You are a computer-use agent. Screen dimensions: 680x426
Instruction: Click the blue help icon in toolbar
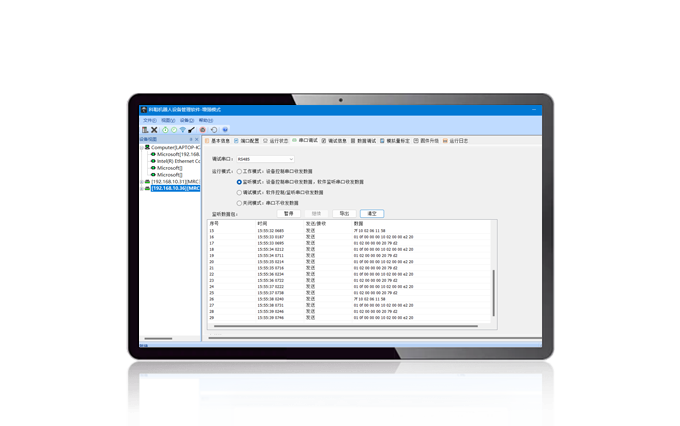pos(225,130)
